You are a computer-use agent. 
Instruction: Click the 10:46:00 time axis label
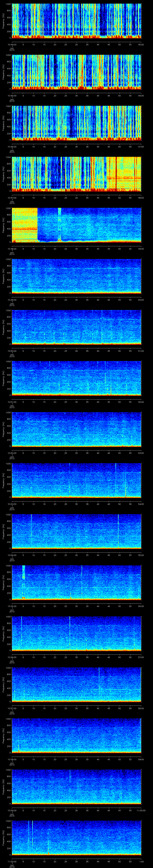tap(12, 147)
